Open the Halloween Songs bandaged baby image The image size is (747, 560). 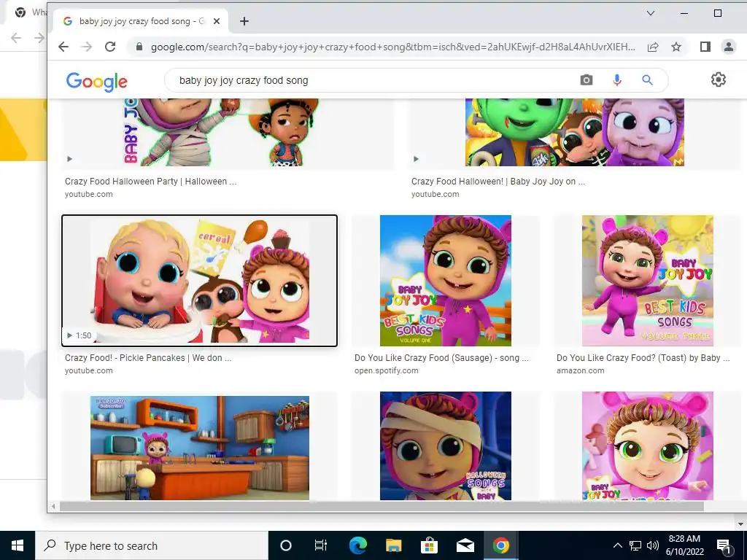(x=446, y=446)
